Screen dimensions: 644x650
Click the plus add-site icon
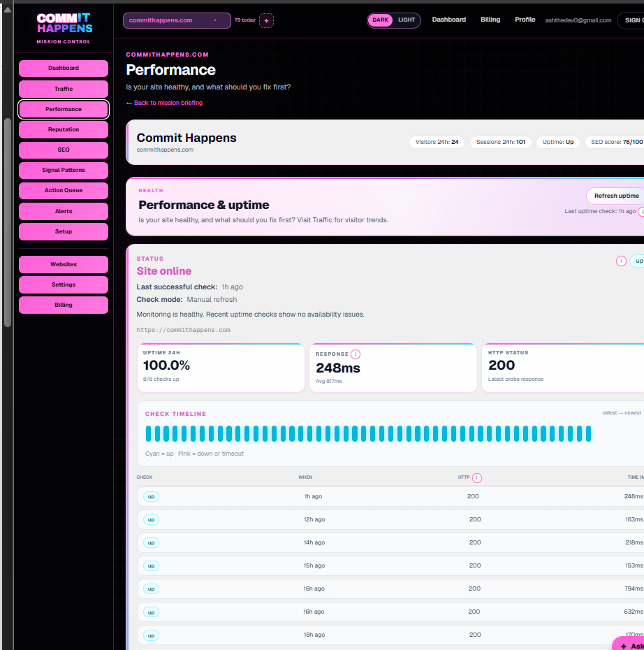tap(266, 20)
